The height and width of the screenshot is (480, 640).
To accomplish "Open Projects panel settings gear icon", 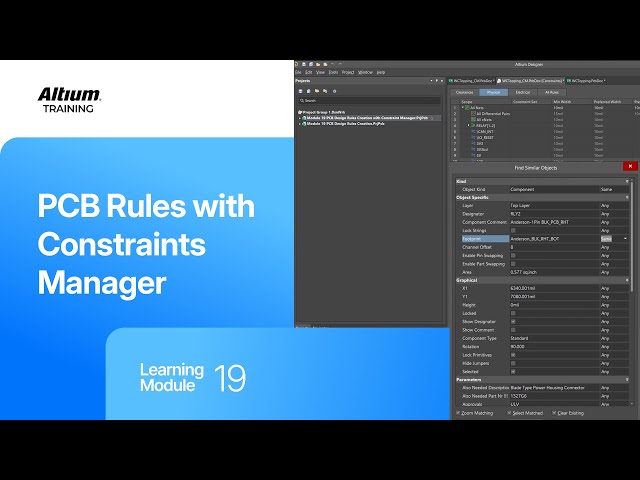I will pos(334,91).
